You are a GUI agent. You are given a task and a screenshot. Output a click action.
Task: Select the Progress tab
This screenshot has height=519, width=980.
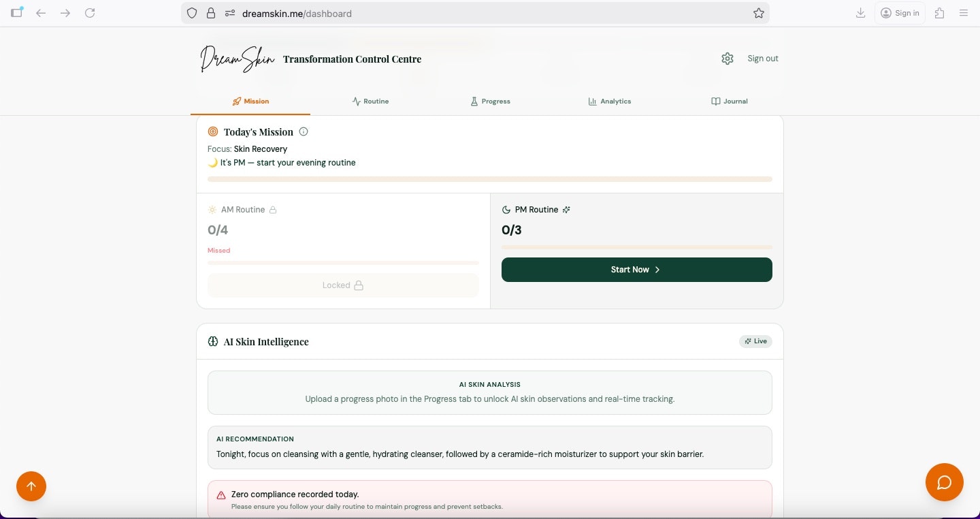coord(490,101)
